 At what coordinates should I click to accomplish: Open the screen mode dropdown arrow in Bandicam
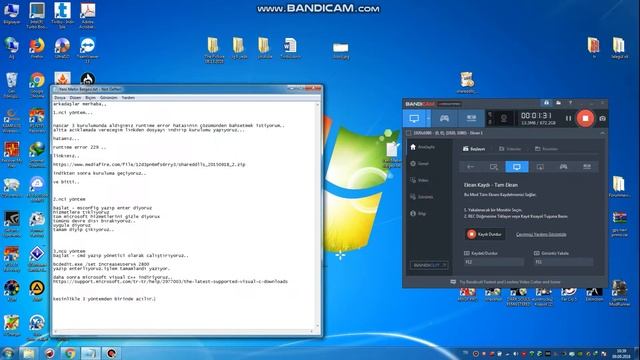pos(428,119)
